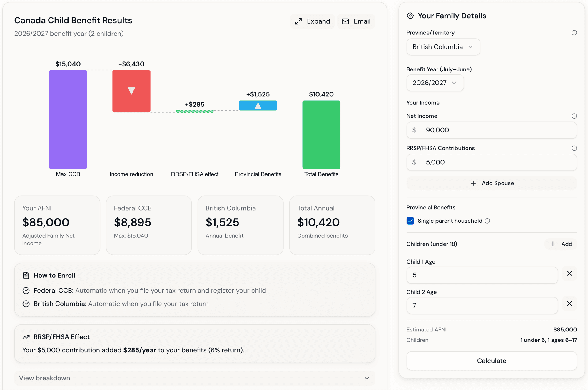
Task: Expand the View breakdown section
Action: tap(195, 378)
